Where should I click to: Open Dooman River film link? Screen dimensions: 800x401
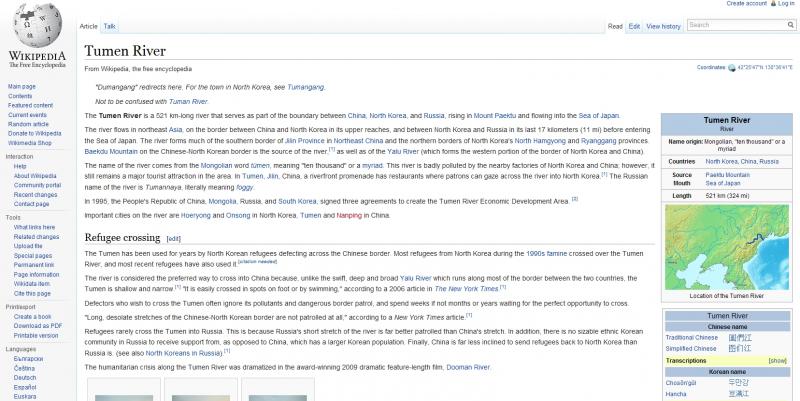[x=468, y=367]
